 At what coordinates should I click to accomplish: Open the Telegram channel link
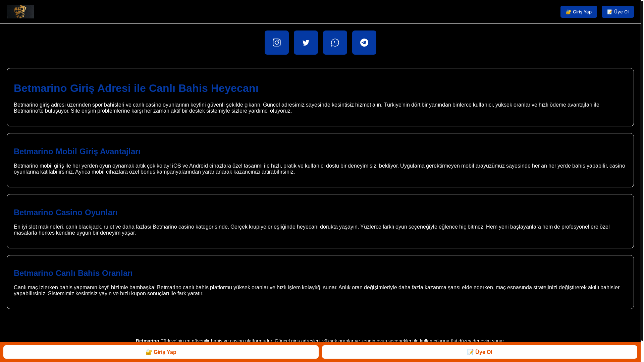[364, 43]
